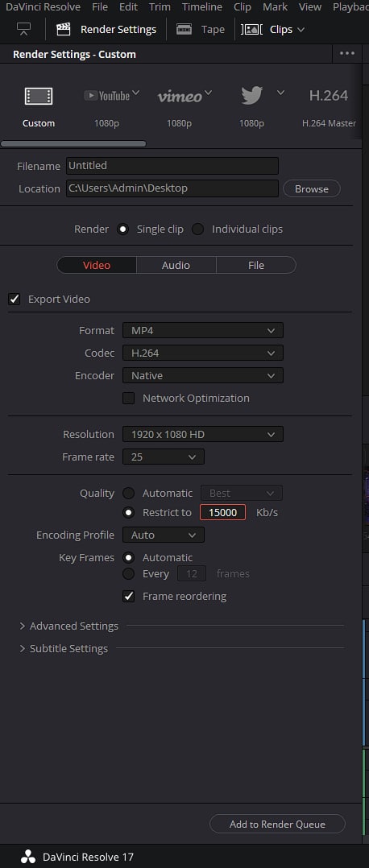Image resolution: width=369 pixels, height=868 pixels.
Task: Click the Filename input field Untitled
Action: (172, 166)
